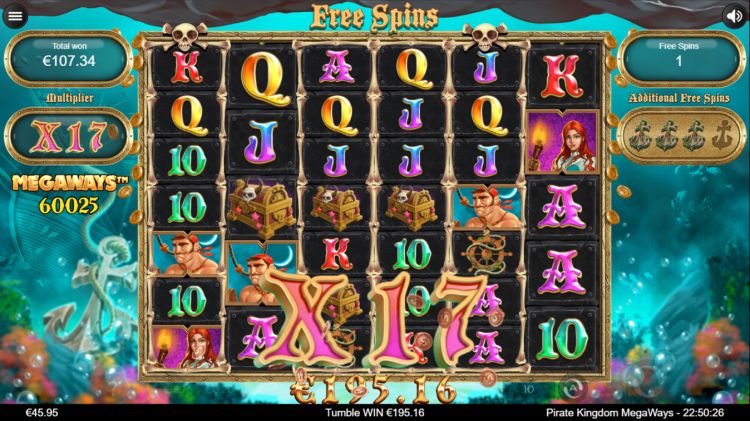Image resolution: width=750 pixels, height=421 pixels.
Task: Click the left skull and crossbones ornament
Action: (x=185, y=36)
